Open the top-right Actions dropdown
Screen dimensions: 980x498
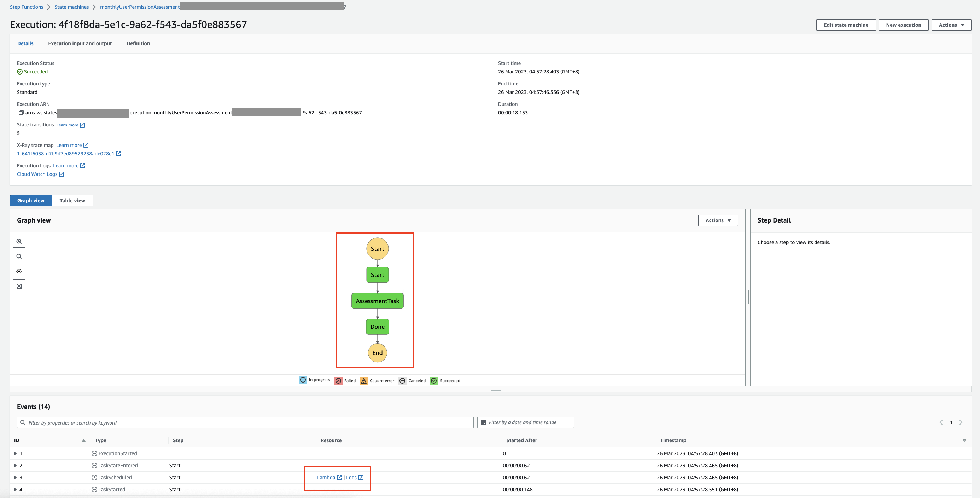(x=951, y=25)
